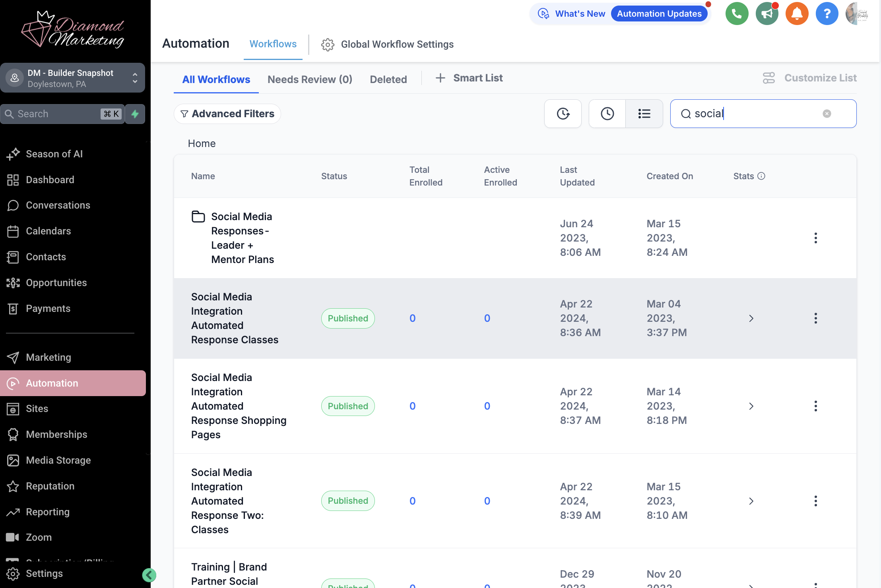Open options menu for Social Media Responses folder
This screenshot has height=588, width=881.
click(815, 238)
